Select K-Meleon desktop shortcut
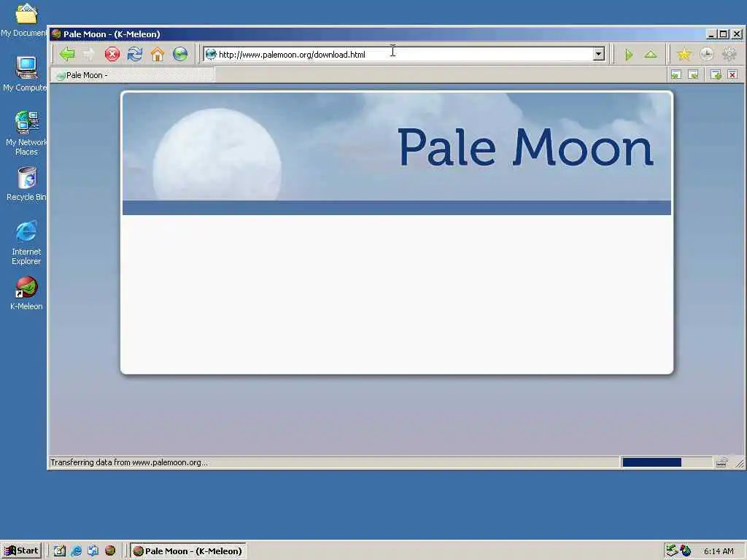The image size is (747, 560). (x=26, y=293)
